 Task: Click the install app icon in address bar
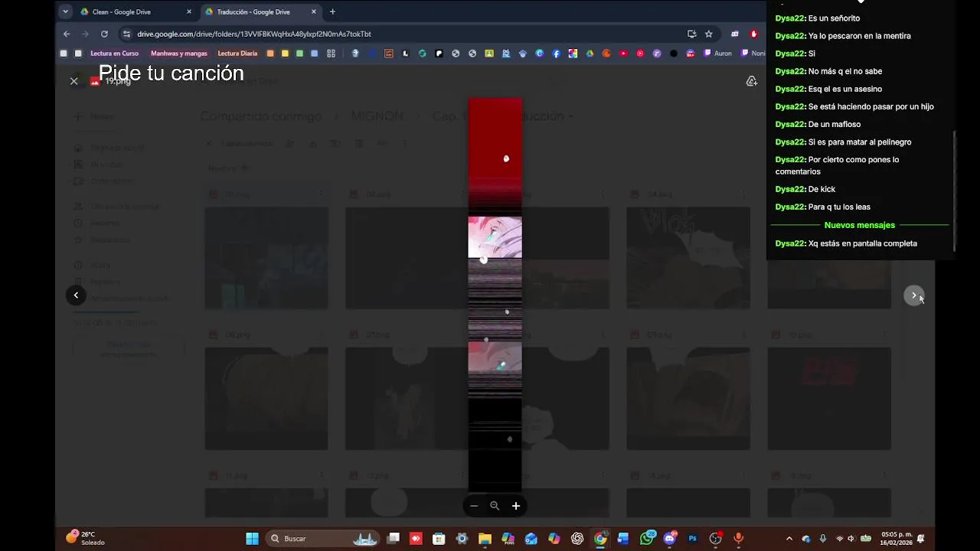pyautogui.click(x=692, y=34)
